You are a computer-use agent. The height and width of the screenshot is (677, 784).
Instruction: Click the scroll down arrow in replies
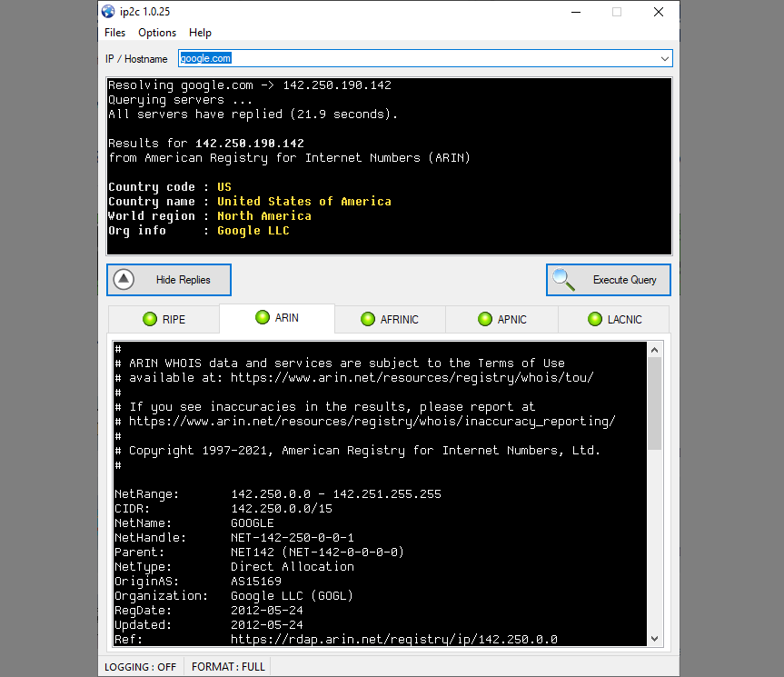pyautogui.click(x=654, y=639)
